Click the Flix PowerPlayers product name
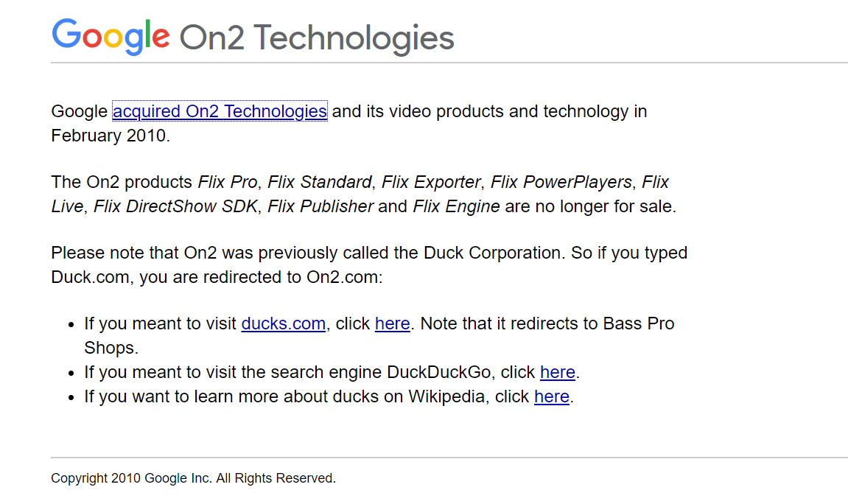The width and height of the screenshot is (848, 504). (x=561, y=182)
